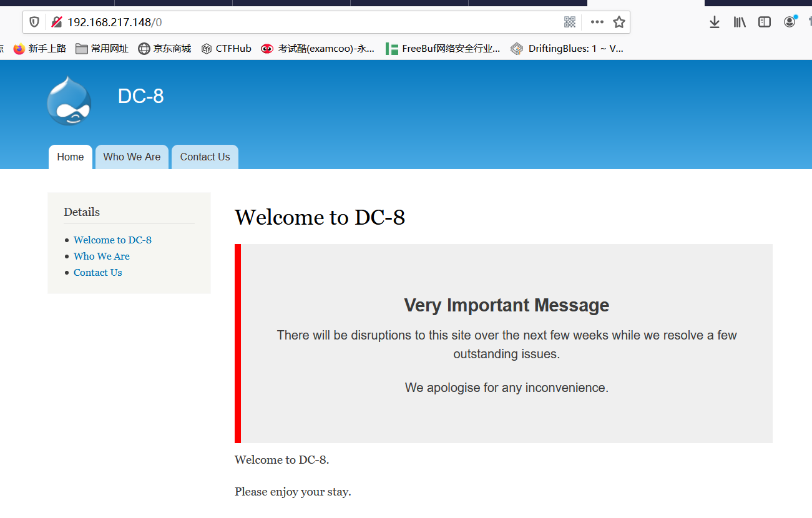This screenshot has height=518, width=812.
Task: Open the Library icon in toolbar
Action: click(x=740, y=22)
